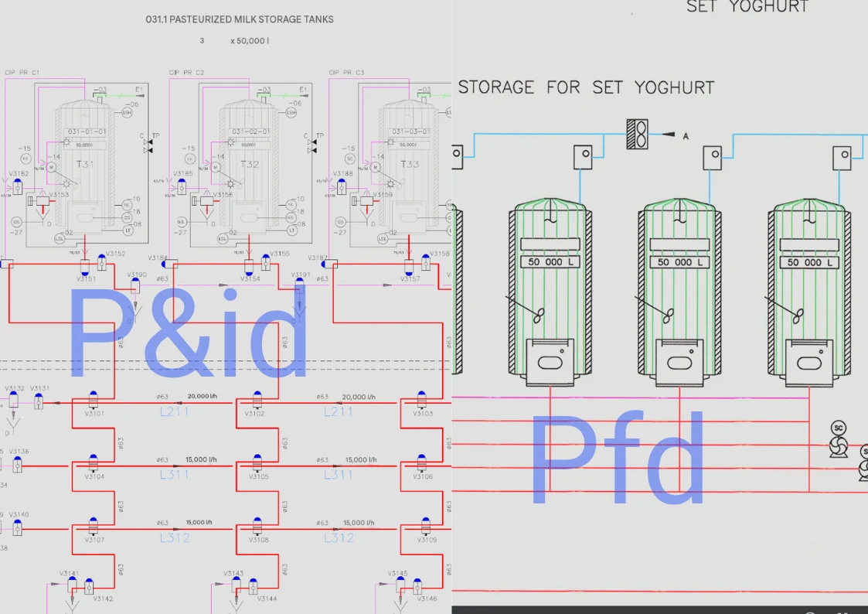Click valve symbol V3103
This screenshot has width=868, height=614.
421,399
